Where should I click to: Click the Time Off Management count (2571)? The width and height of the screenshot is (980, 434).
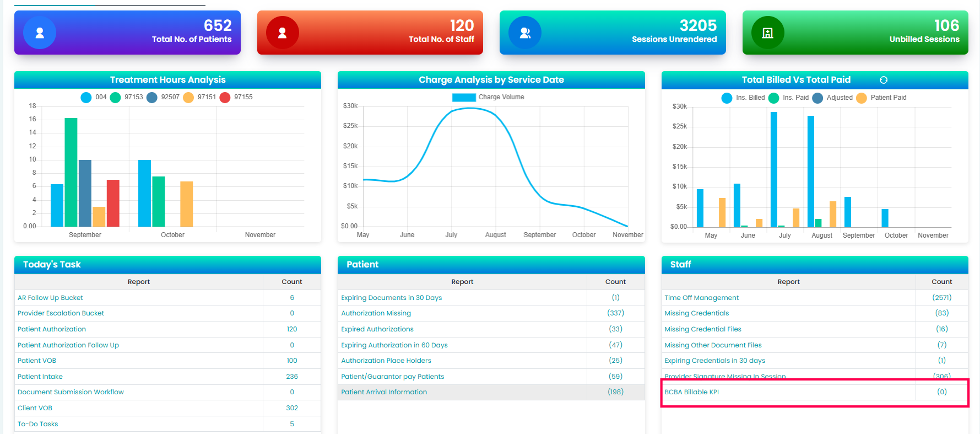coord(942,298)
